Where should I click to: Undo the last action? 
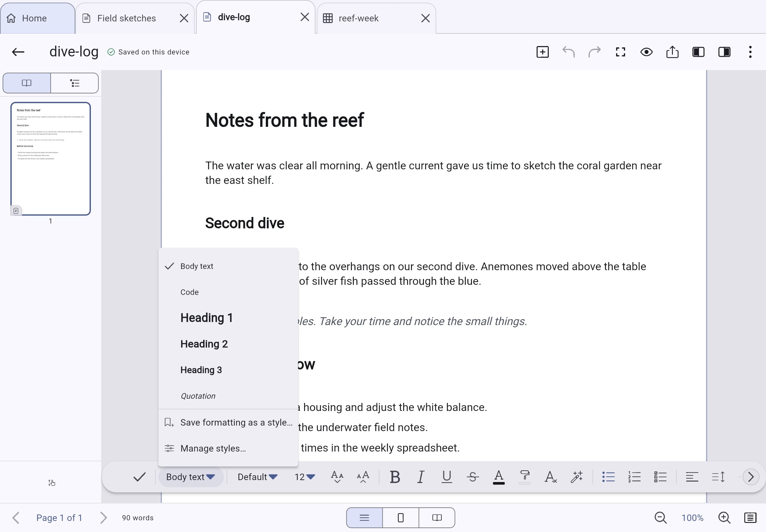(569, 52)
